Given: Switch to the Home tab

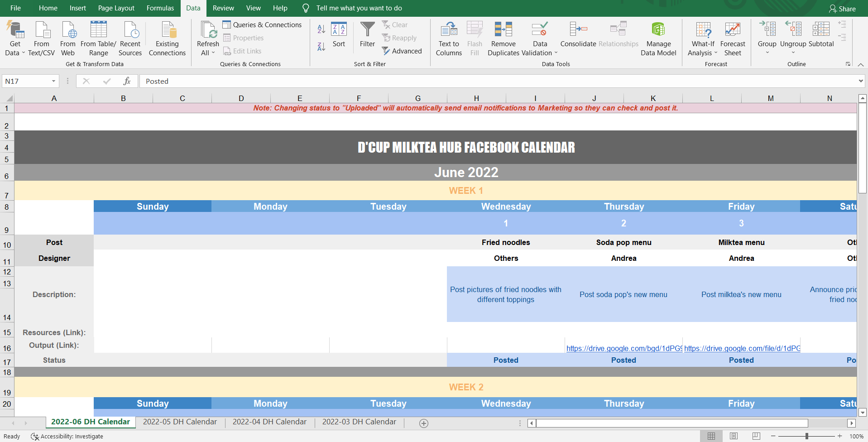Looking at the screenshot, I should [48, 8].
